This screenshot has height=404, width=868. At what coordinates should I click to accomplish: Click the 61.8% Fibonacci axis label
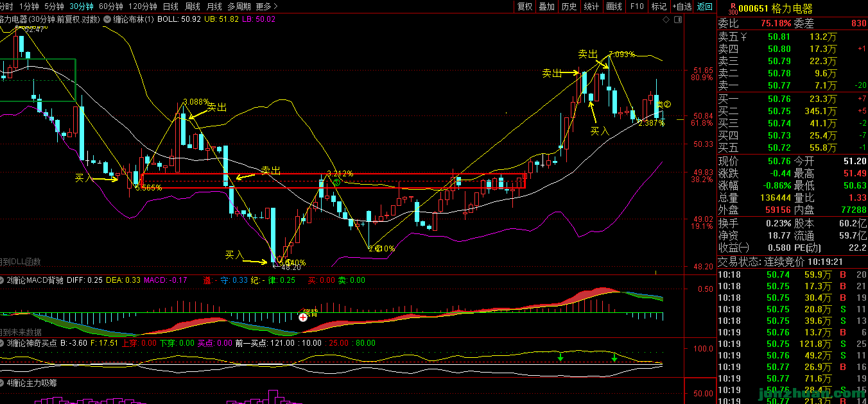tap(702, 122)
